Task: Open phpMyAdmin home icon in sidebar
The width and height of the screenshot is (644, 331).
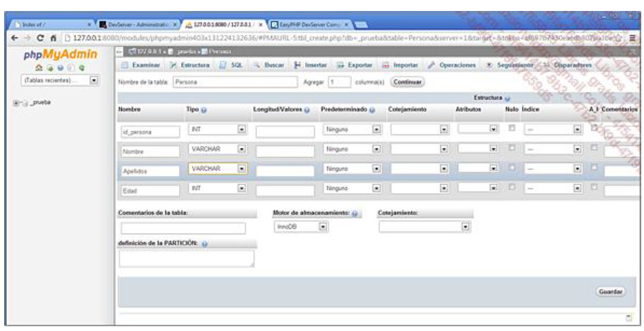Action: tap(39, 68)
